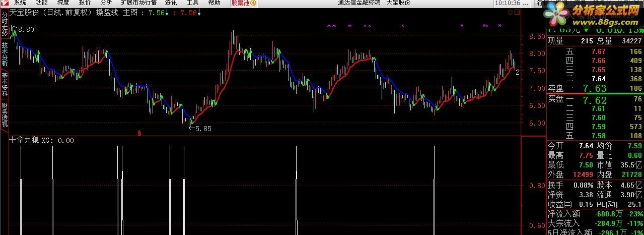
Task: Click the 0.80 indicator axis label
Action: (537, 186)
